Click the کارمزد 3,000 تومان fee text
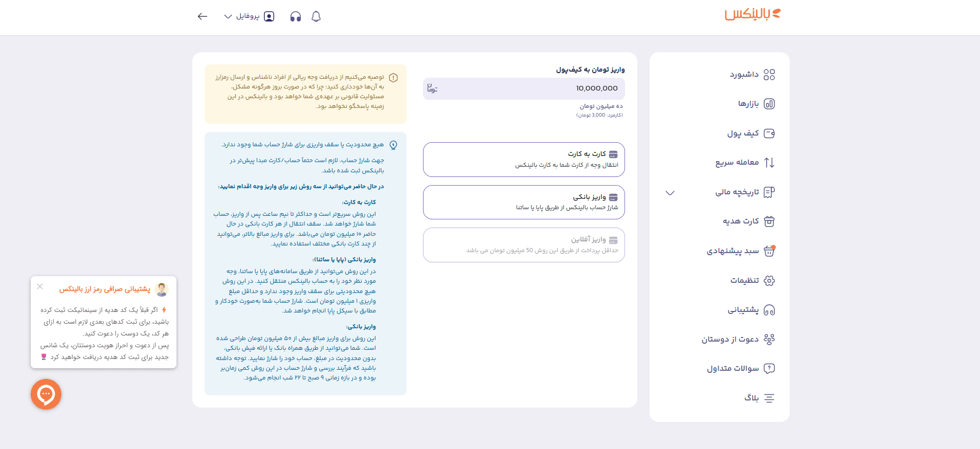The image size is (980, 449). (x=599, y=115)
